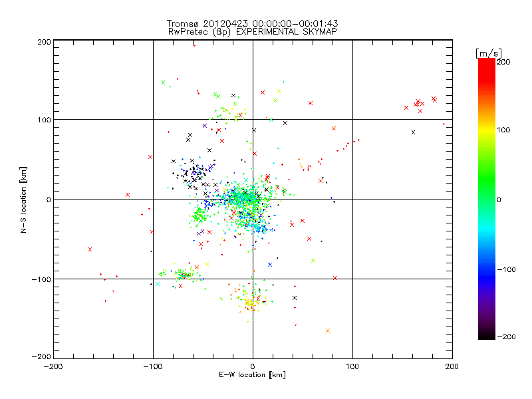Click the '[m/s]' colorbar unit label
532x399 pixels.
pos(489,53)
